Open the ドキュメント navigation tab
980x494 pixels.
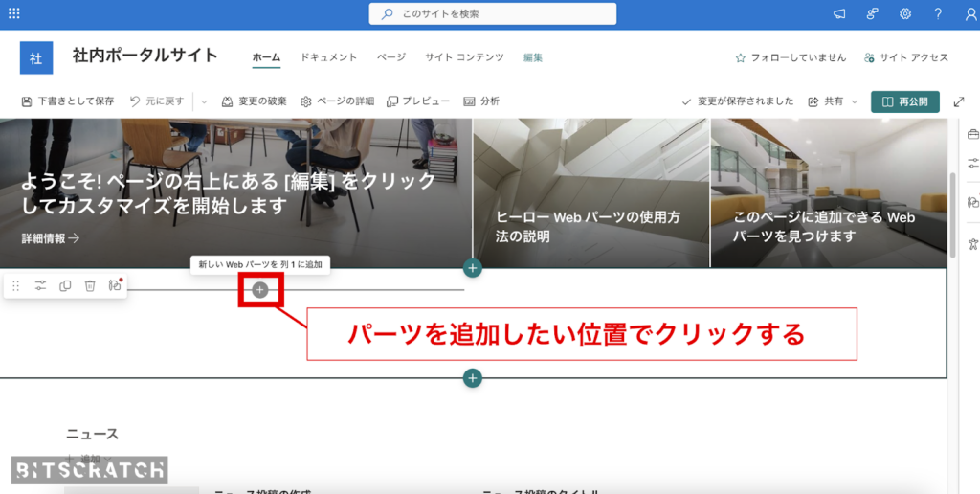pos(328,57)
